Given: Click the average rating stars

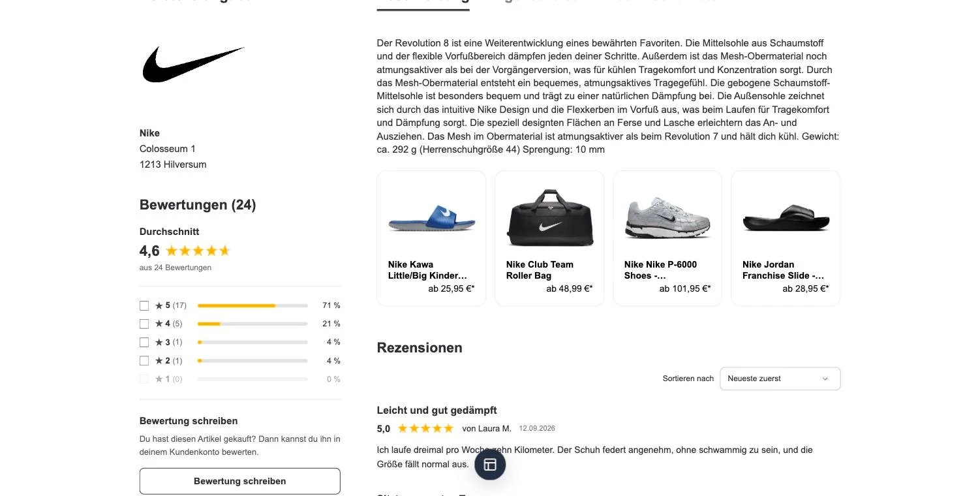Looking at the screenshot, I should (x=198, y=251).
